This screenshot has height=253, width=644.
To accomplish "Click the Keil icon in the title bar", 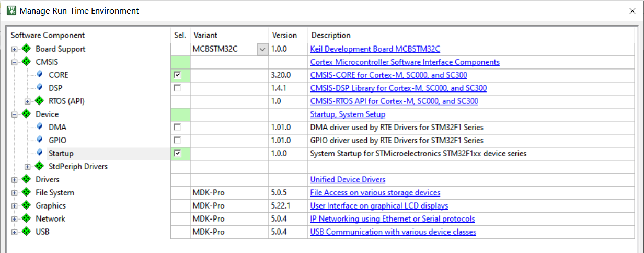I will point(11,10).
